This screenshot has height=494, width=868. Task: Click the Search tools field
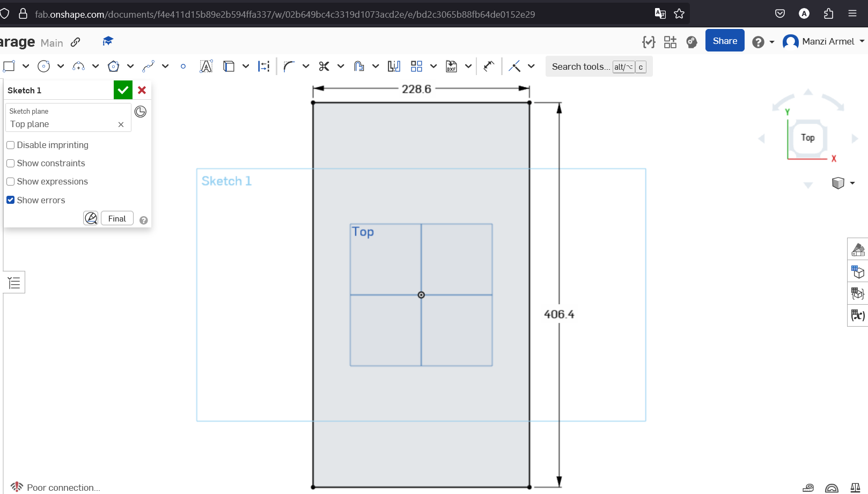(x=599, y=67)
